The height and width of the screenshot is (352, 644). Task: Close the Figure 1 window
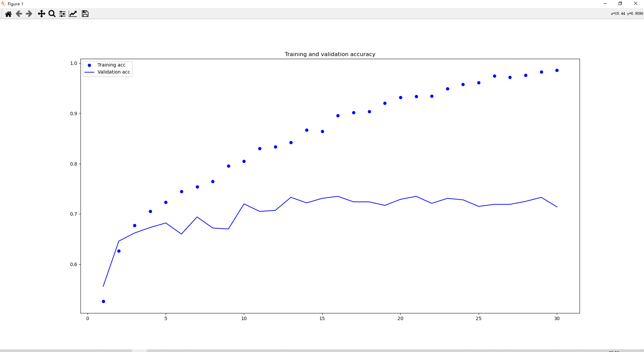point(636,4)
